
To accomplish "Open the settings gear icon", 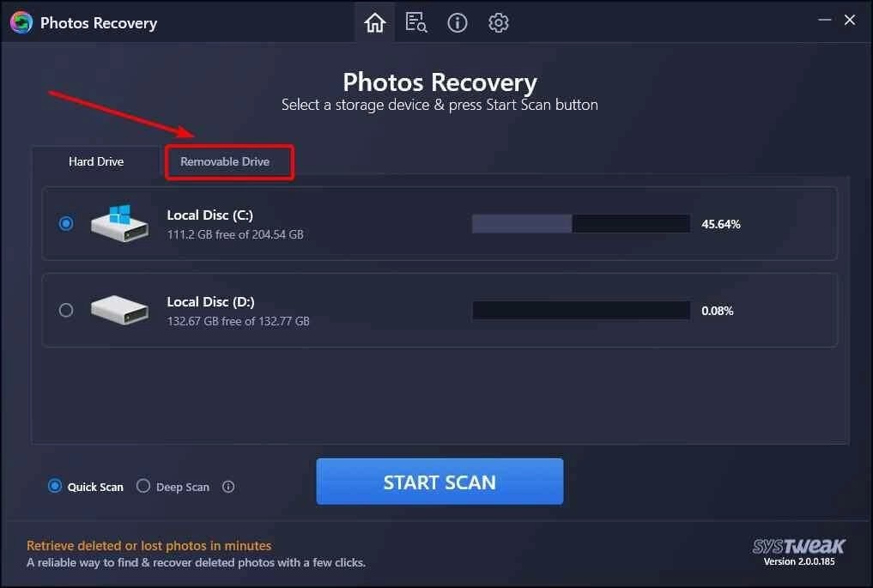I will point(498,23).
